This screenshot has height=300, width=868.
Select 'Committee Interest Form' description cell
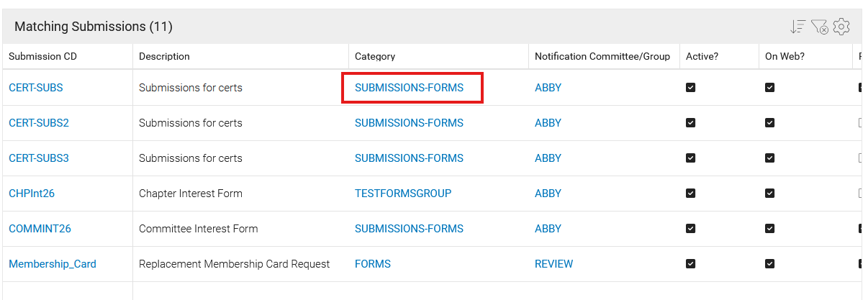click(198, 229)
